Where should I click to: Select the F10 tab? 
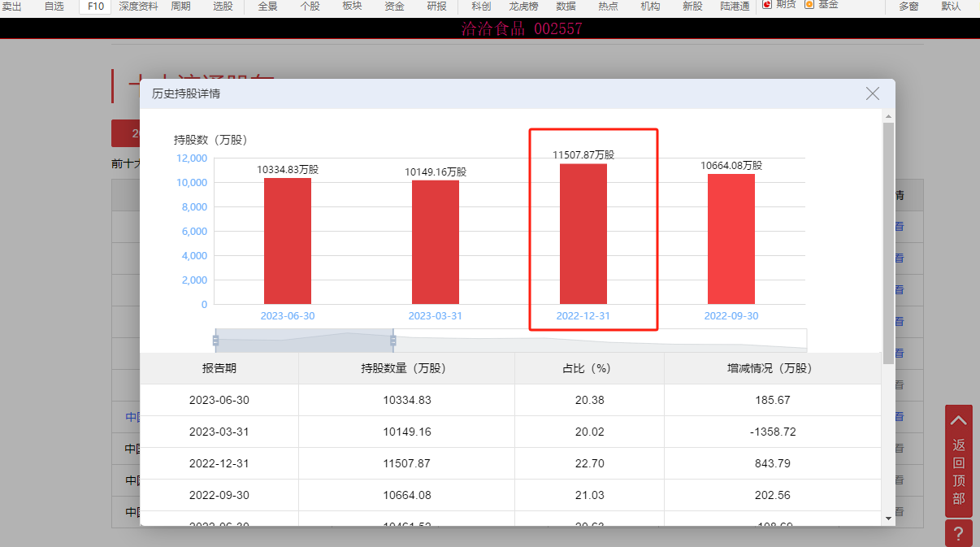tap(96, 6)
